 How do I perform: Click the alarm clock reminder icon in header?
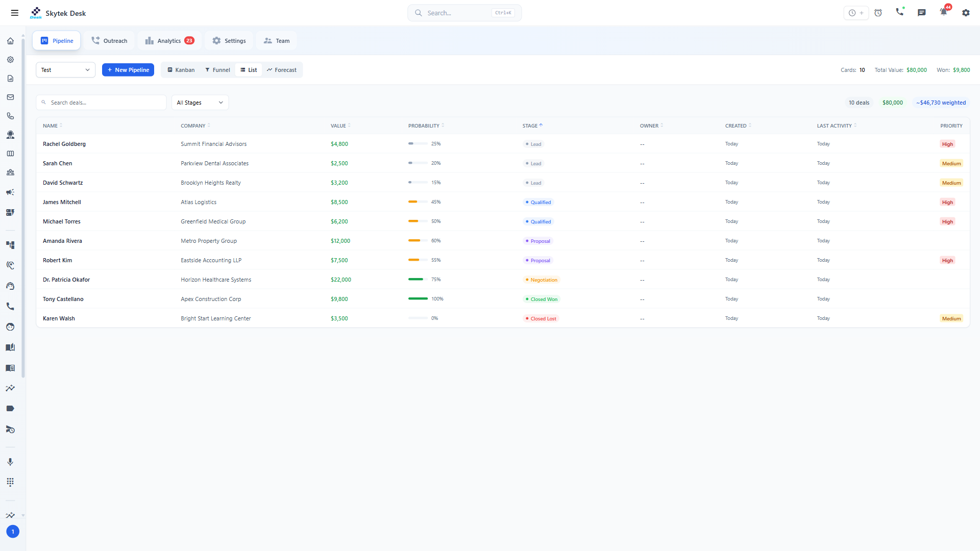878,13
